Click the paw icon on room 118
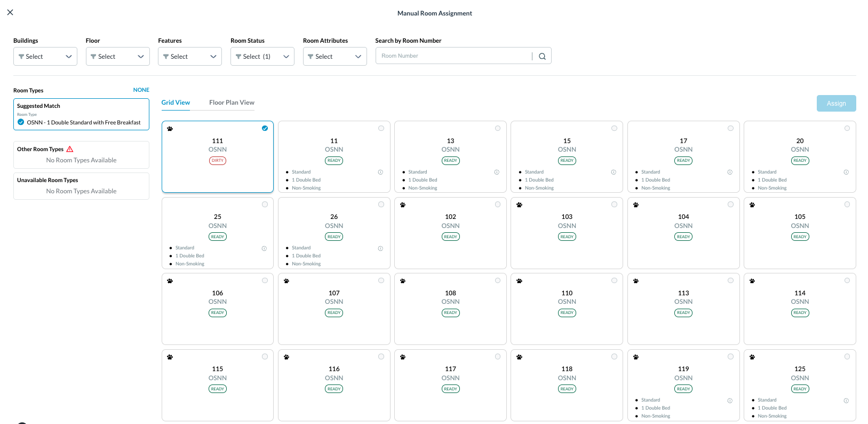 pyautogui.click(x=519, y=357)
